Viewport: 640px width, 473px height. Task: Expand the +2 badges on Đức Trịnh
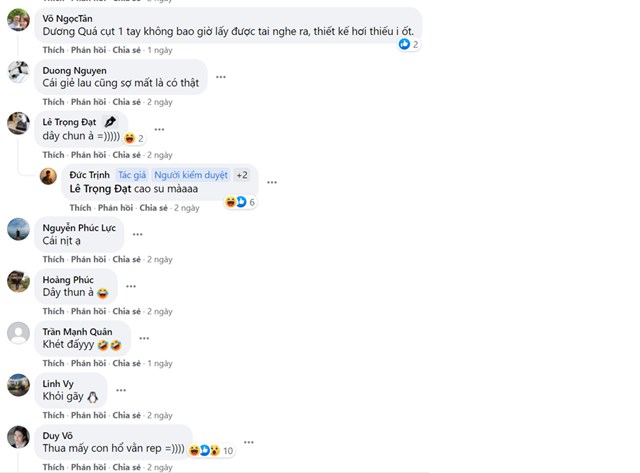pyautogui.click(x=242, y=175)
